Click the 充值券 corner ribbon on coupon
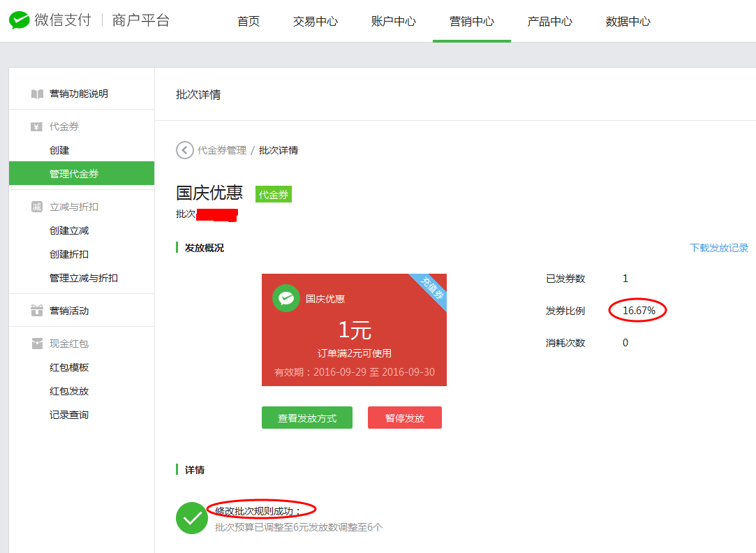The height and width of the screenshot is (553, 756). point(431,288)
